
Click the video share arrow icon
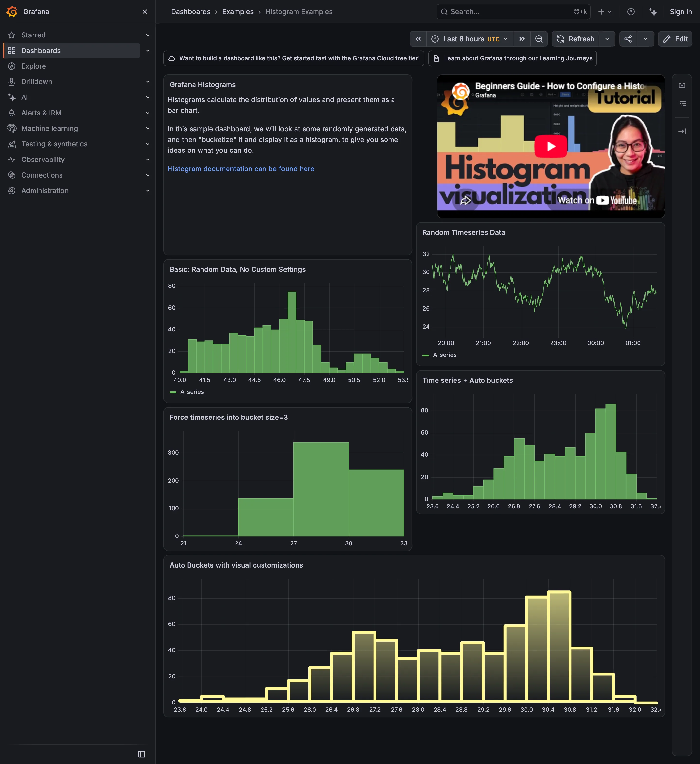pyautogui.click(x=465, y=200)
